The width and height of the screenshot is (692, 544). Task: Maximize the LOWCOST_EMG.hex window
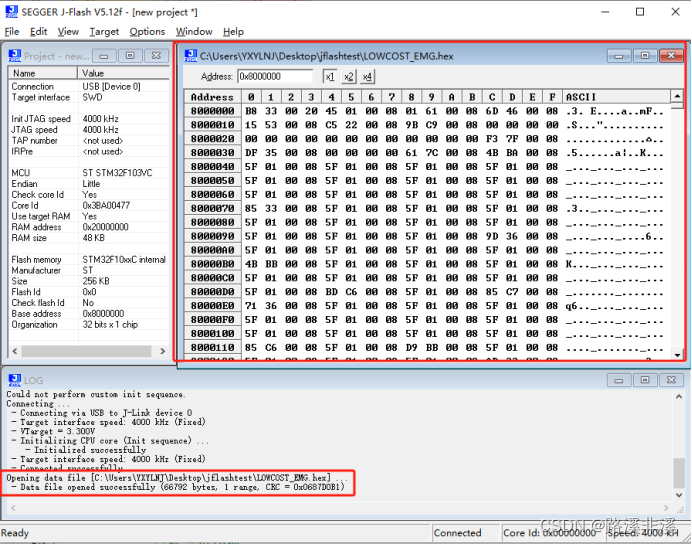pyautogui.click(x=645, y=56)
